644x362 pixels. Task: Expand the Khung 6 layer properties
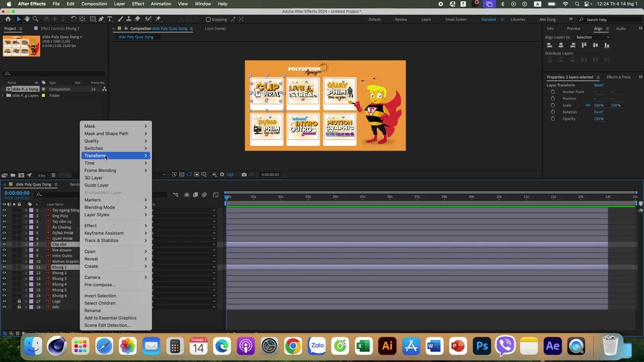[x=26, y=296]
